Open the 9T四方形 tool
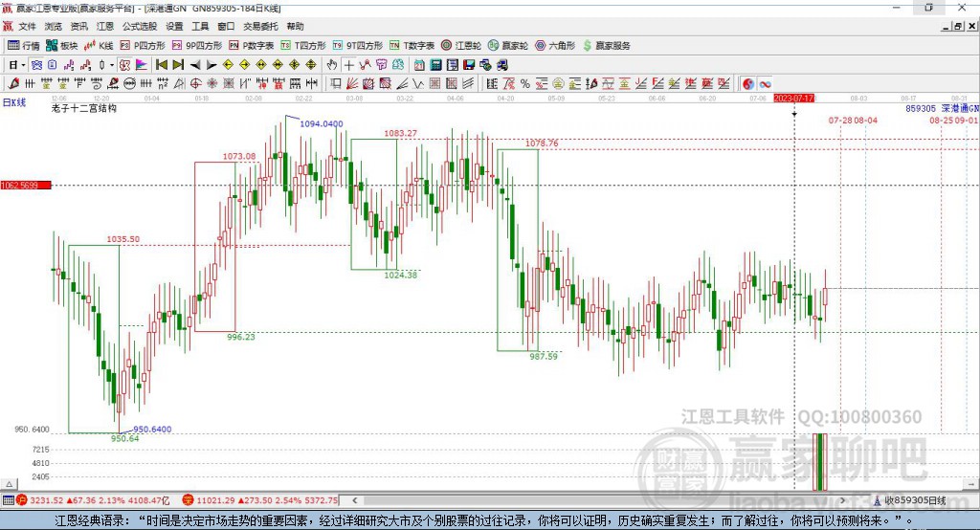 [358, 46]
